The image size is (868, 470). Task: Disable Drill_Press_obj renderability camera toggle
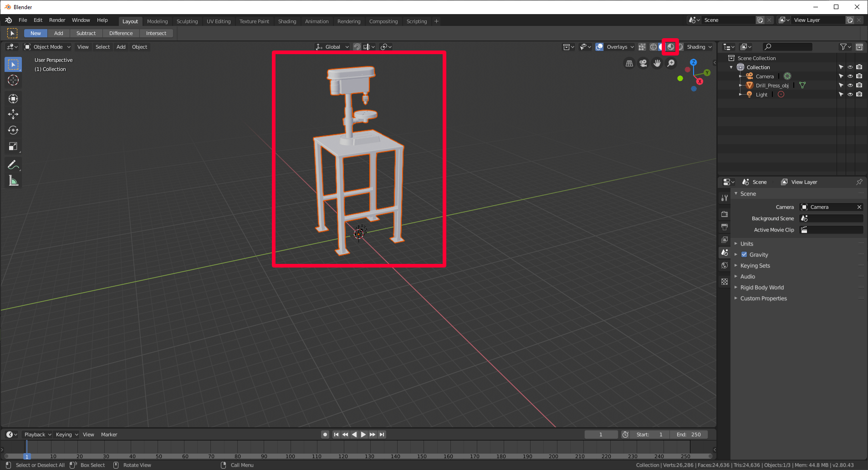click(x=859, y=85)
